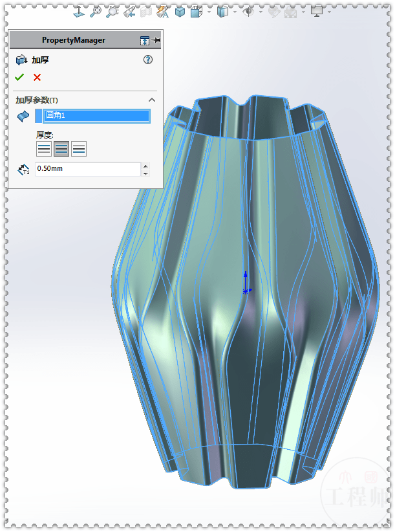Increase the thickness with the up arrow
The image size is (395, 532).
[145, 166]
